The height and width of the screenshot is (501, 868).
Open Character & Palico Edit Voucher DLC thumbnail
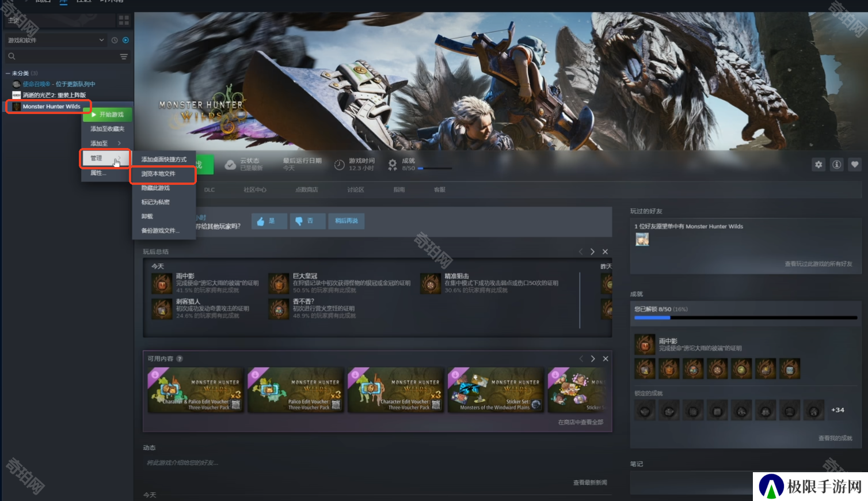coord(196,390)
